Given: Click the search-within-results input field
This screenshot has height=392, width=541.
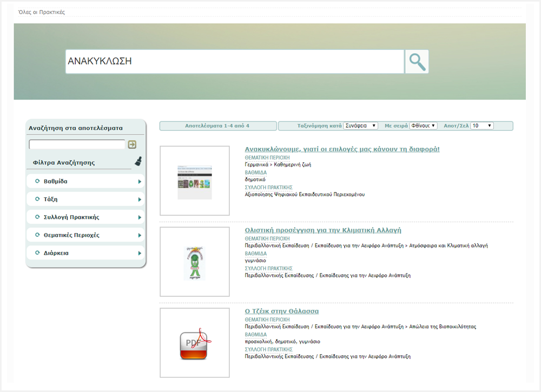Looking at the screenshot, I should [x=76, y=144].
